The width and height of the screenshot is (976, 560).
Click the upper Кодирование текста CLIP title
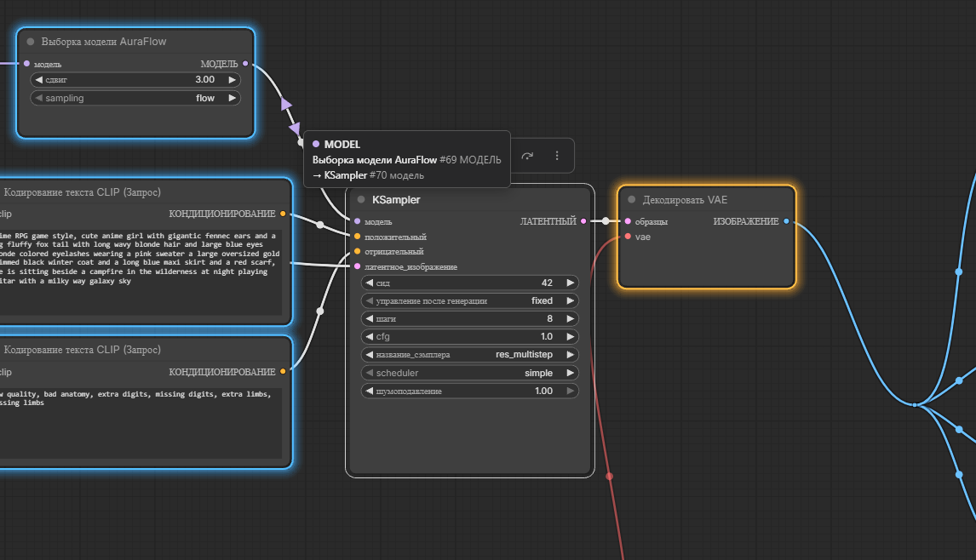(82, 192)
